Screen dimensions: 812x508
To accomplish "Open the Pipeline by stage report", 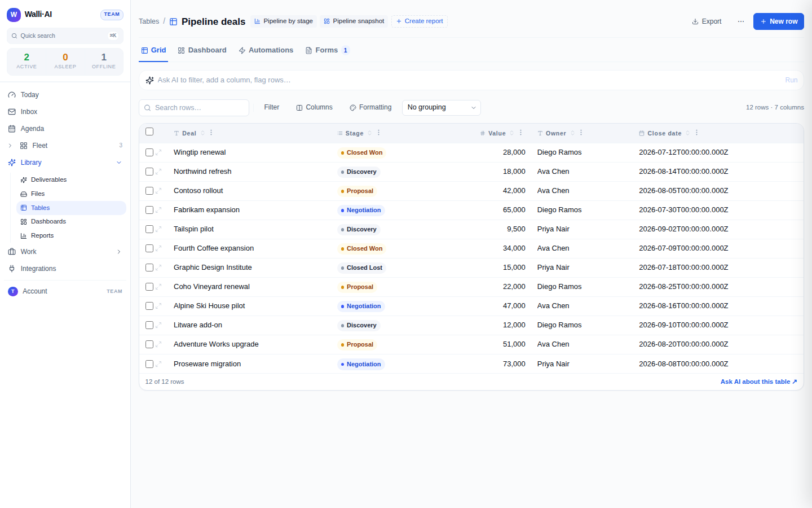I will (284, 21).
